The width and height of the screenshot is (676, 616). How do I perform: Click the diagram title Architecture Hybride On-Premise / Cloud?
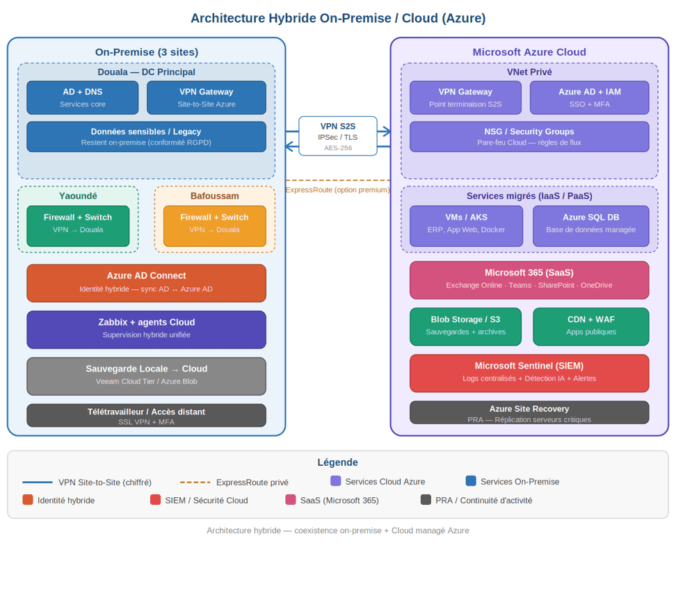click(338, 18)
